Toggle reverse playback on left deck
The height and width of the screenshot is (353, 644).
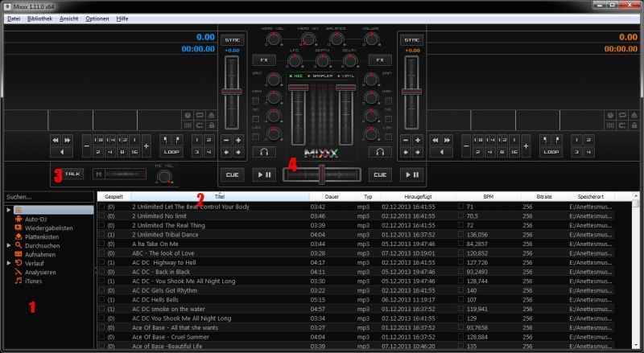tap(62, 152)
